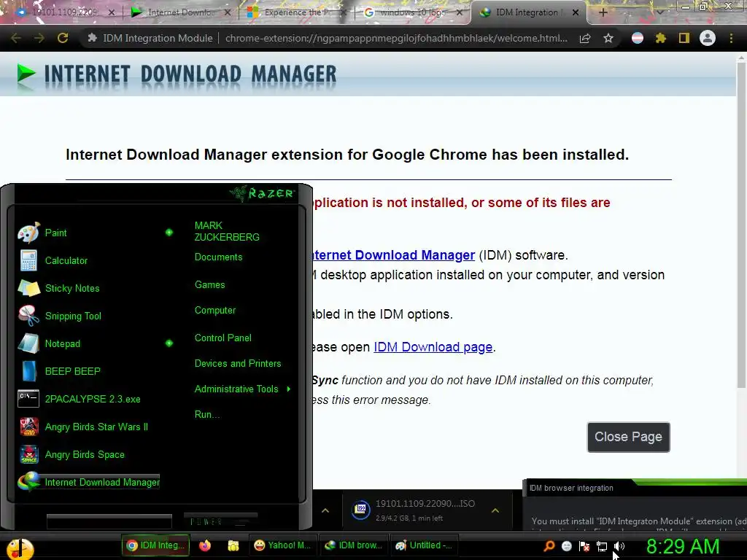Click the action center flag tray icon
Viewport: 747px width, 560px height.
[584, 546]
